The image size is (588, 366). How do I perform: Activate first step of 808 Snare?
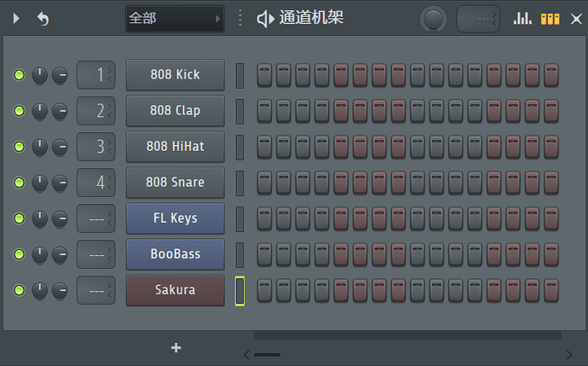tap(264, 183)
